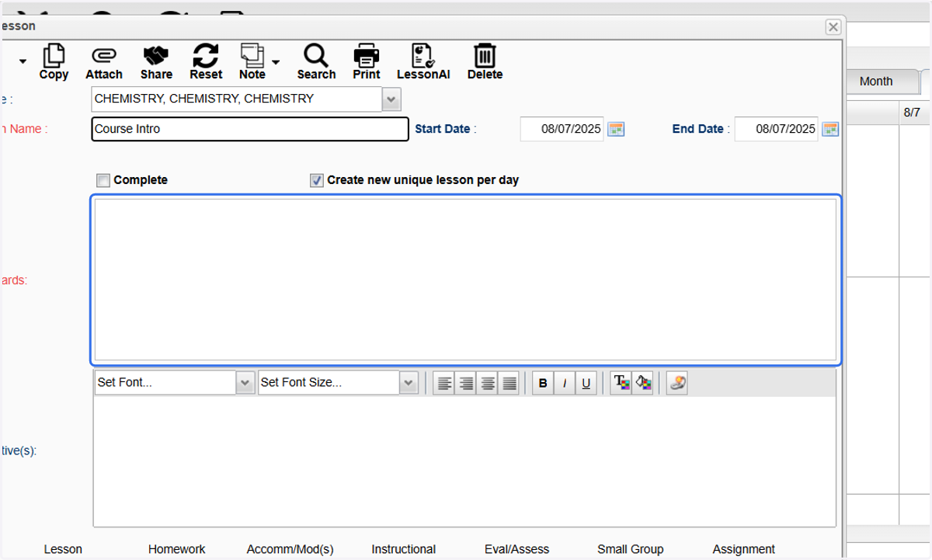The image size is (932, 560).
Task: Open the dropdown arrow left of Copy
Action: tap(23, 62)
